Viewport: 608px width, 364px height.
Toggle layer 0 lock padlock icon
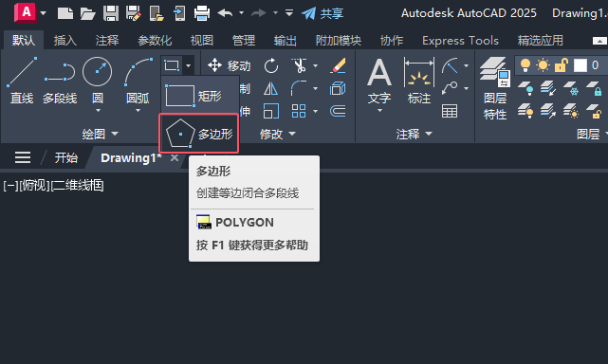click(562, 65)
